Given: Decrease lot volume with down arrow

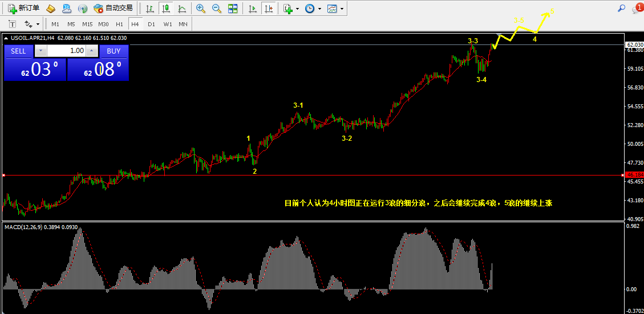Looking at the screenshot, I should [x=40, y=51].
